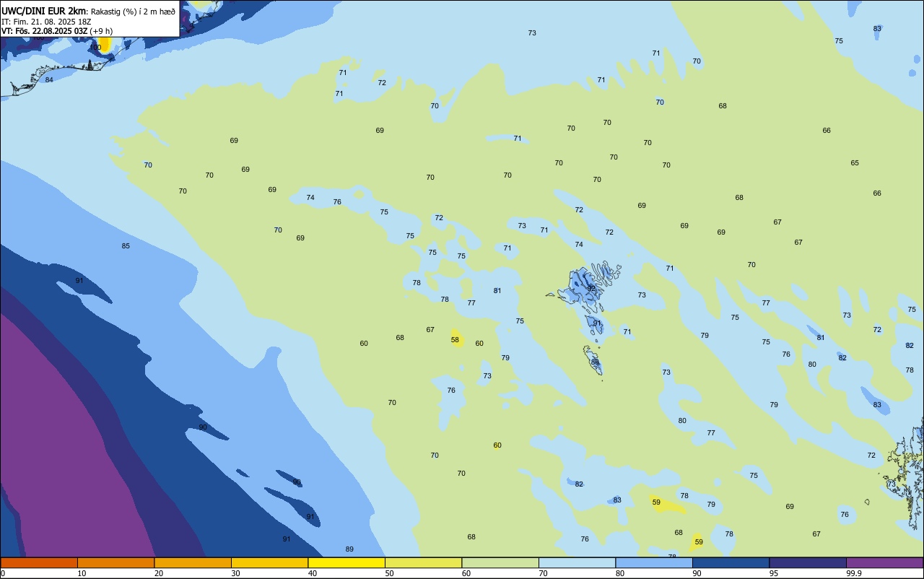This screenshot has height=579, width=924.
Task: Click the legend tick label "30"
Action: 235,573
